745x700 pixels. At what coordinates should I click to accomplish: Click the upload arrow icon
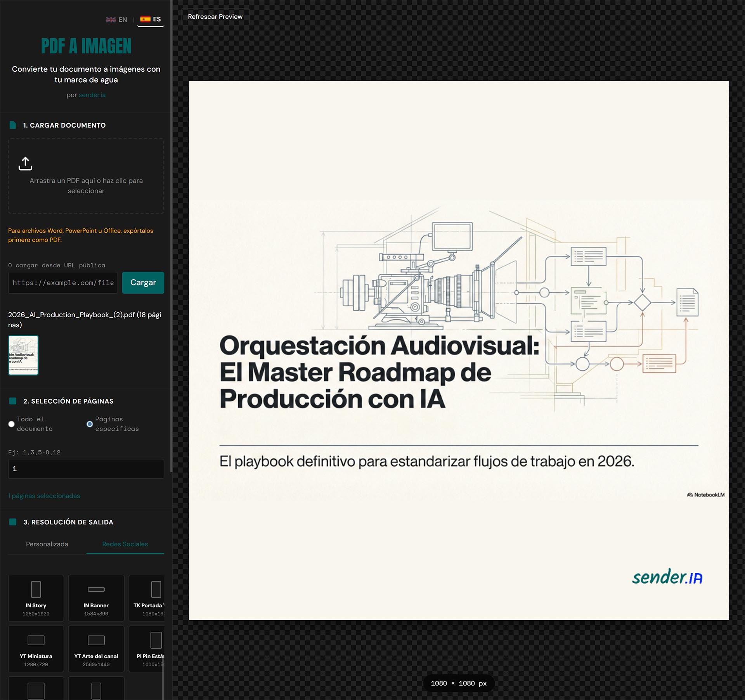(26, 164)
